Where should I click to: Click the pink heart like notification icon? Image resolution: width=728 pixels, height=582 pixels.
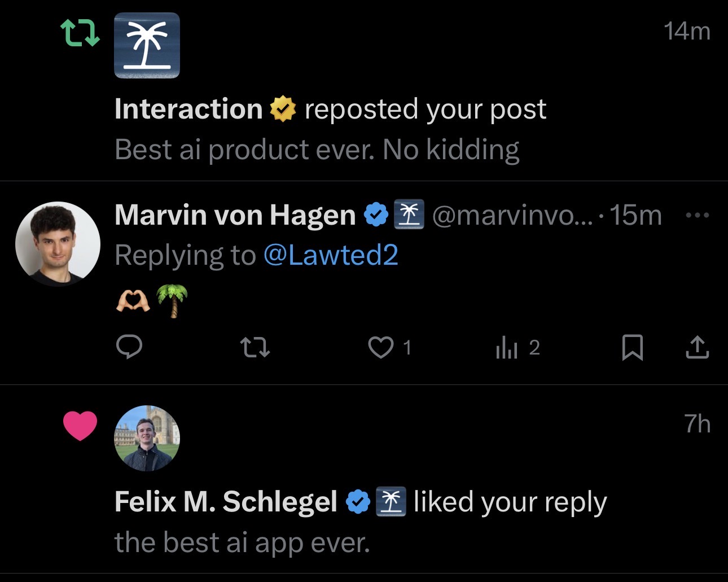[80, 426]
